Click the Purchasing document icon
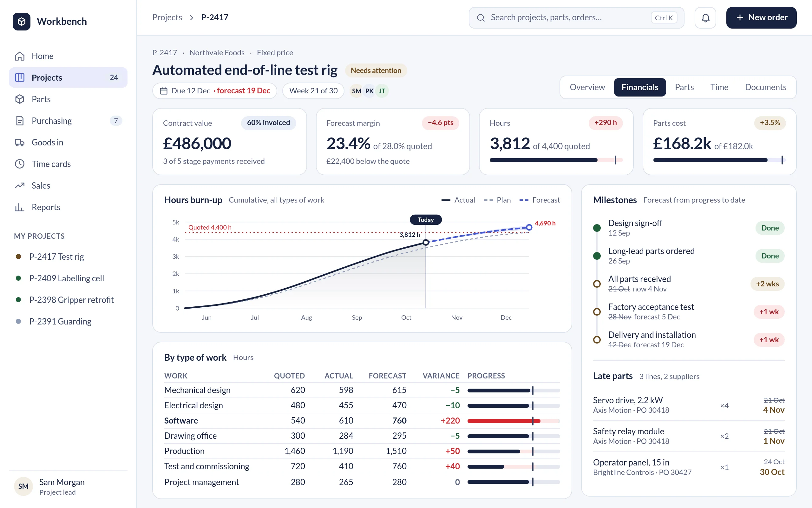Screen dimensions: 812x508 coord(20,121)
